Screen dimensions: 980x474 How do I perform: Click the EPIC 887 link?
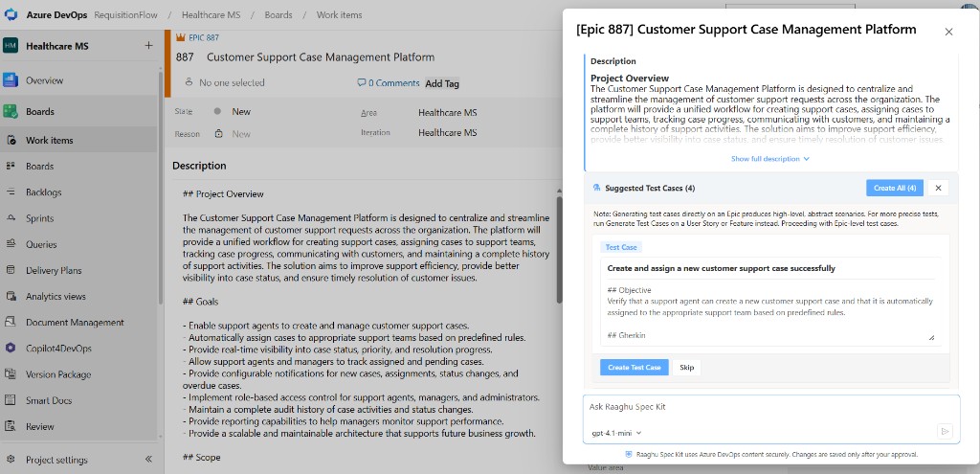pos(204,37)
